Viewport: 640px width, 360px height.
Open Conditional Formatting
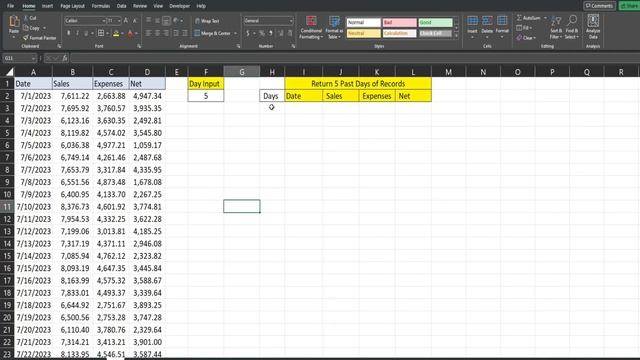click(311, 27)
